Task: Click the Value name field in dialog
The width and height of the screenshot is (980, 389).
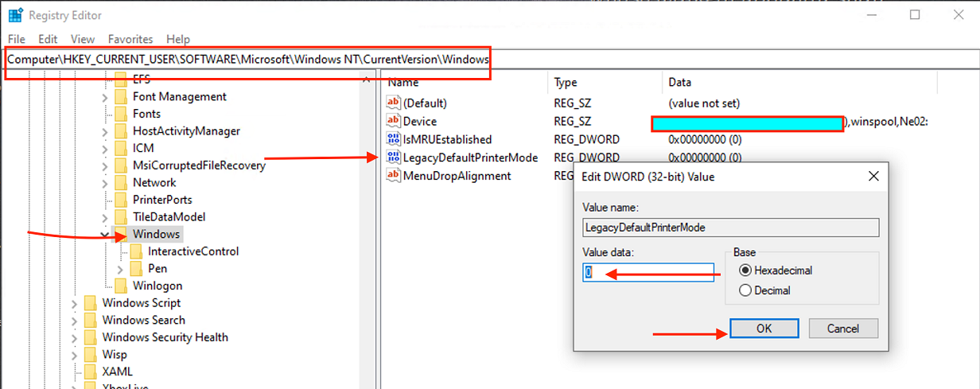Action: click(x=730, y=228)
